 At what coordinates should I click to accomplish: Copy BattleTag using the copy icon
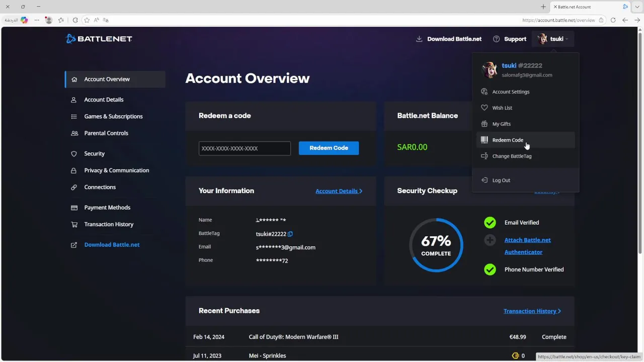point(290,234)
